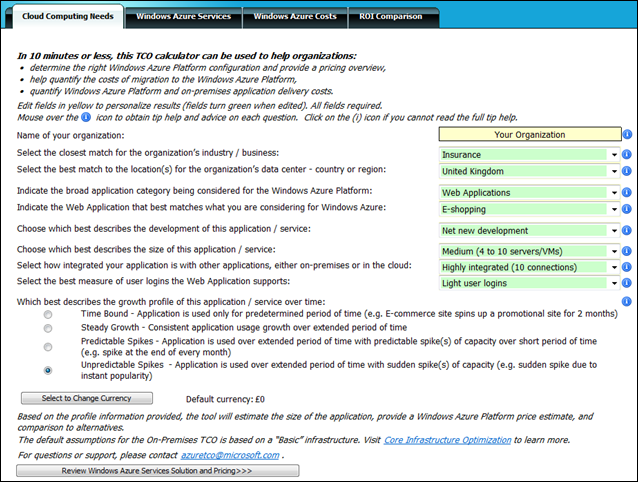Expand the Light user logins dropdown

[614, 283]
